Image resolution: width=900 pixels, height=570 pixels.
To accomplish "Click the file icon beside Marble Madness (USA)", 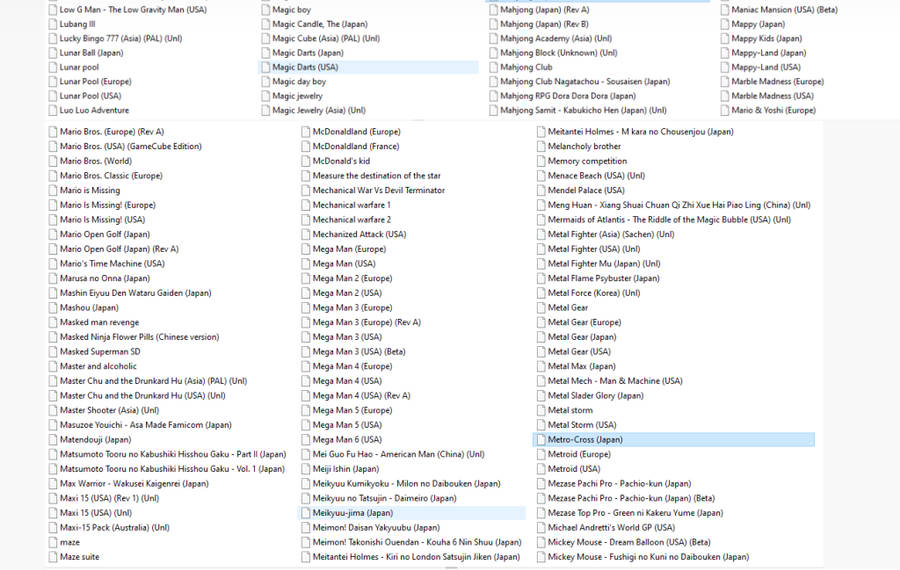I will click(x=723, y=96).
